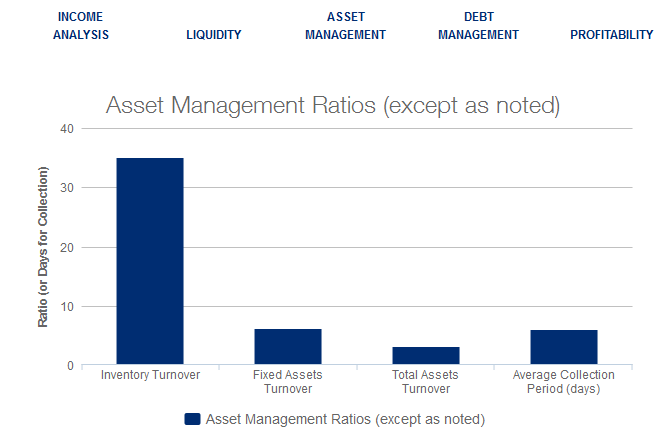Click the 10 tick label on the y-axis
This screenshot has width=672, height=437.
(x=66, y=306)
